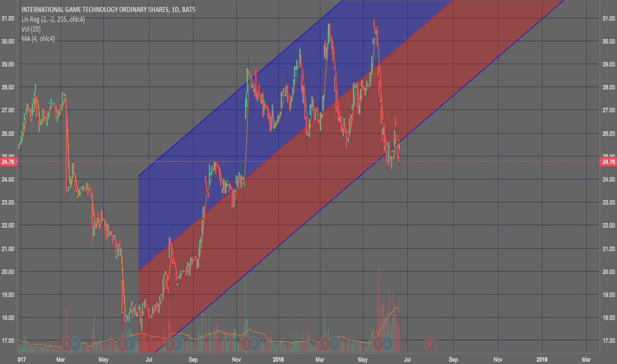Image resolution: width=617 pixels, height=364 pixels.
Task: Click the 19.00 label on the left price axis
Action: 8,295
